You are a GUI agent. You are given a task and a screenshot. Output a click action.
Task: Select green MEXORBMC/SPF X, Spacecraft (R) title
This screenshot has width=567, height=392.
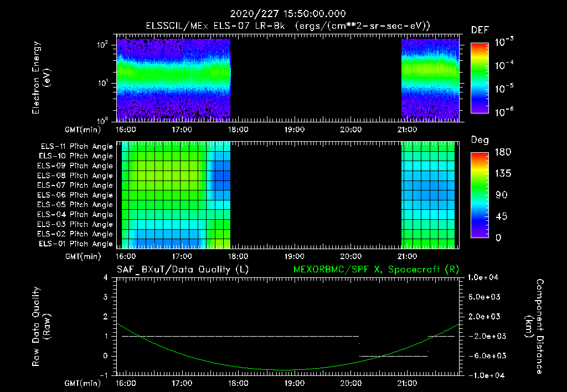pyautogui.click(x=376, y=270)
